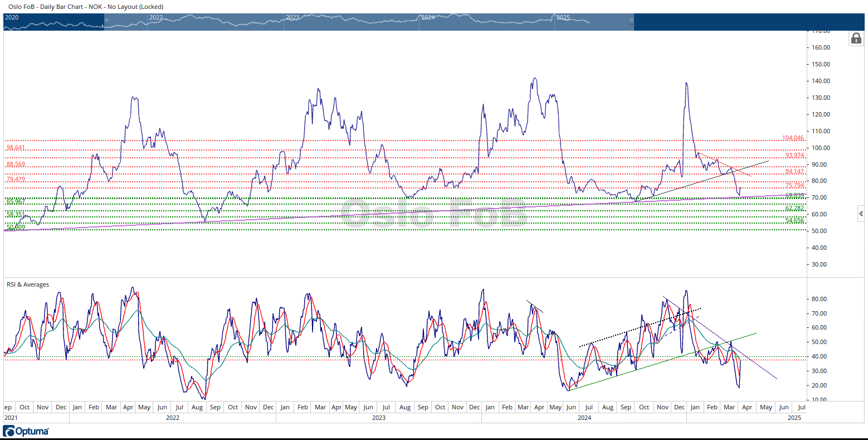The image size is (868, 440).
Task: Click the 80.00 value on RSI scale
Action: coord(819,299)
